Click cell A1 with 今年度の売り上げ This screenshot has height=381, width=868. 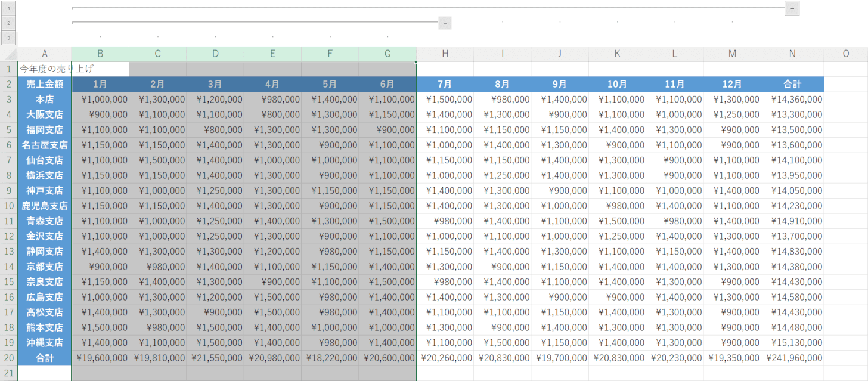coord(45,69)
